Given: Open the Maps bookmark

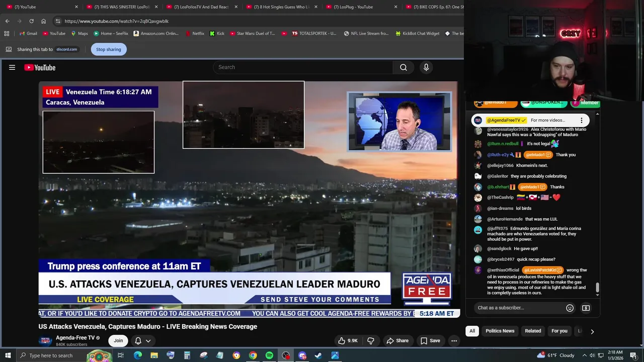Looking at the screenshot, I should pos(79,34).
